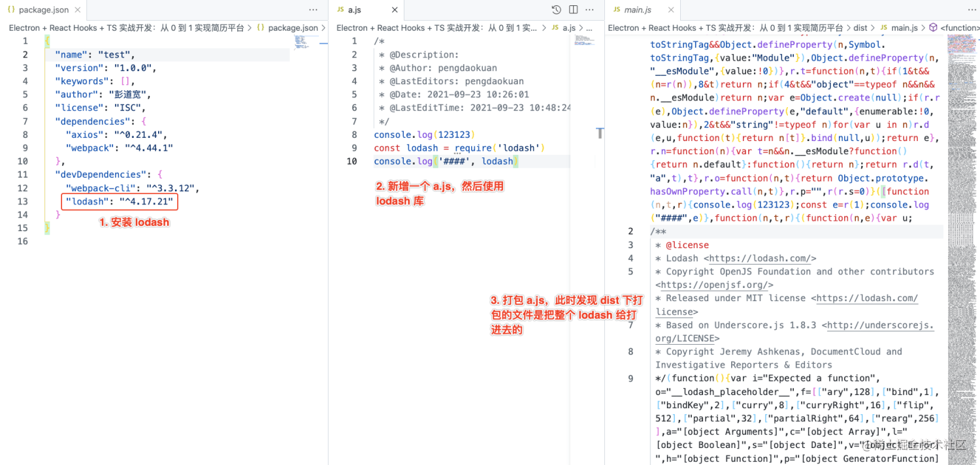Image resolution: width=980 pixels, height=465 pixels.
Task: Open more actions menu in package.json pane
Action: point(313,10)
